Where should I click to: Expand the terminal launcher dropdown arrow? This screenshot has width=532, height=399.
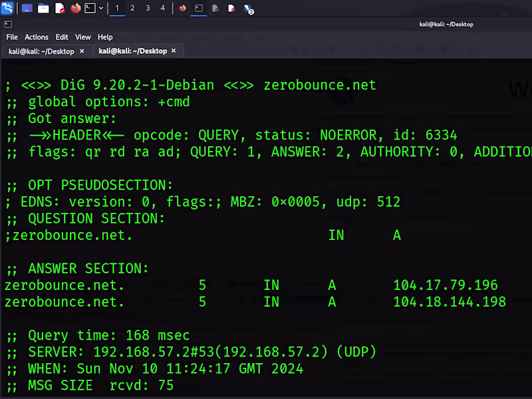(x=101, y=8)
